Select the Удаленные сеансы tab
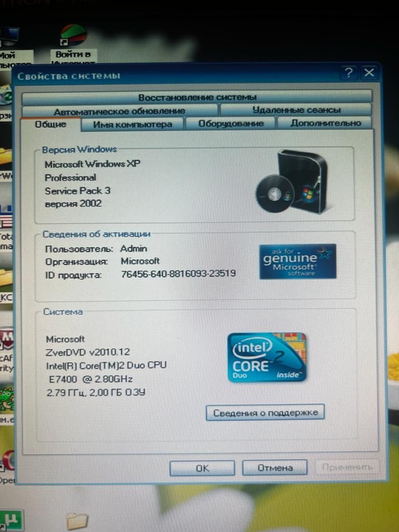This screenshot has height=532, width=399. tap(296, 110)
